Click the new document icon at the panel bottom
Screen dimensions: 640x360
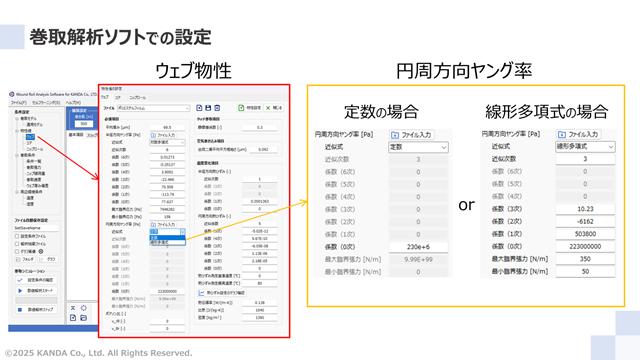(73, 318)
